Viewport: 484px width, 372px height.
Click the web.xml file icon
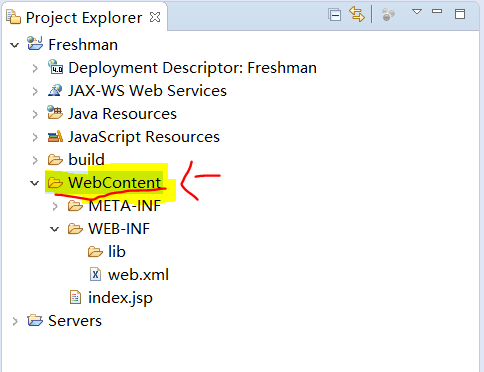pyautogui.click(x=95, y=274)
